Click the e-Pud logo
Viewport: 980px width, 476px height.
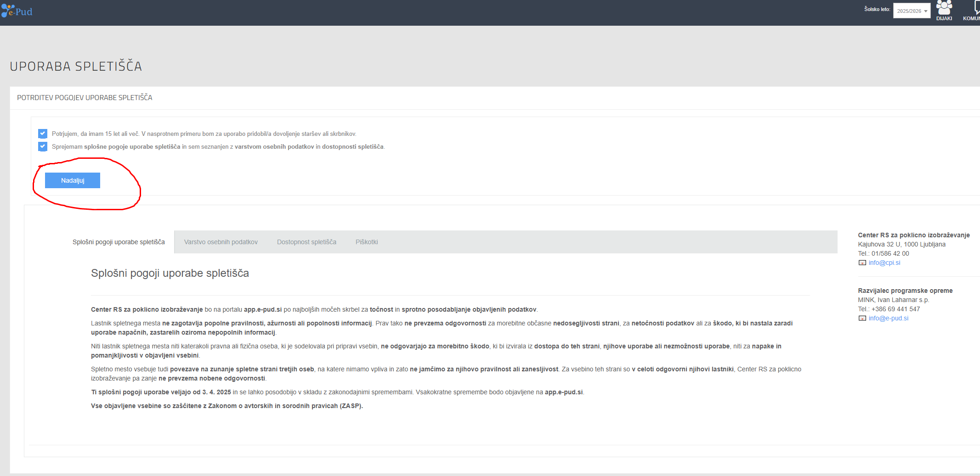pos(17,11)
